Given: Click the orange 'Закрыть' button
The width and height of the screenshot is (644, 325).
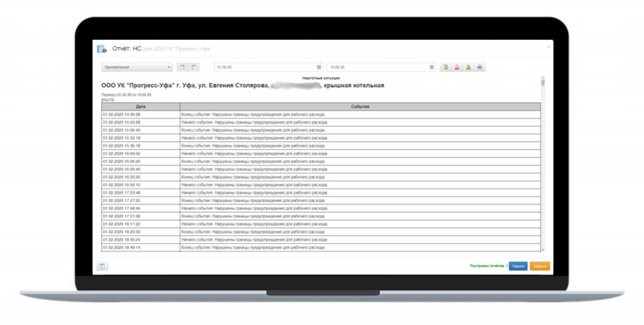Looking at the screenshot, I should click(x=540, y=266).
